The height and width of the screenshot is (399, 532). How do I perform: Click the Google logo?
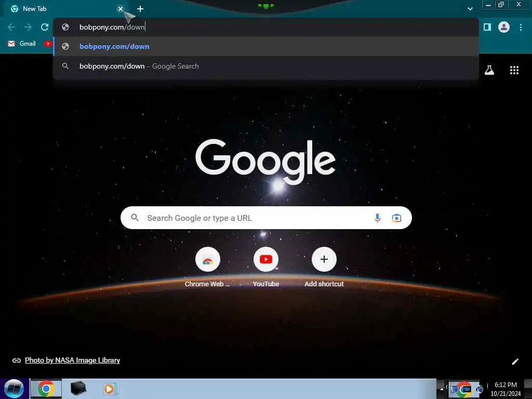coord(265,162)
